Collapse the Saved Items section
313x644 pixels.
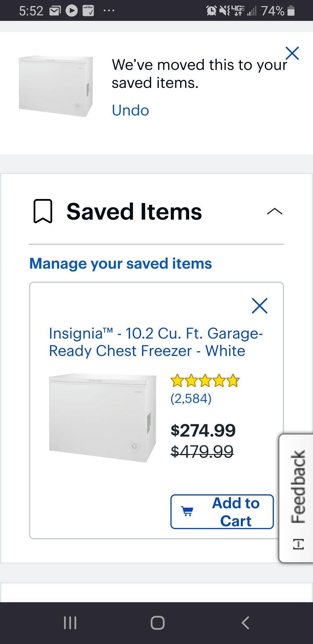tap(274, 211)
